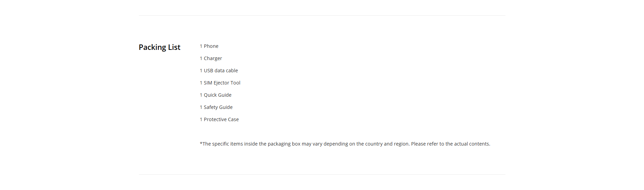Viewport: 644px width, 190px height.
Task: Click the quantity "1" before Protective Case
Action: tap(201, 119)
